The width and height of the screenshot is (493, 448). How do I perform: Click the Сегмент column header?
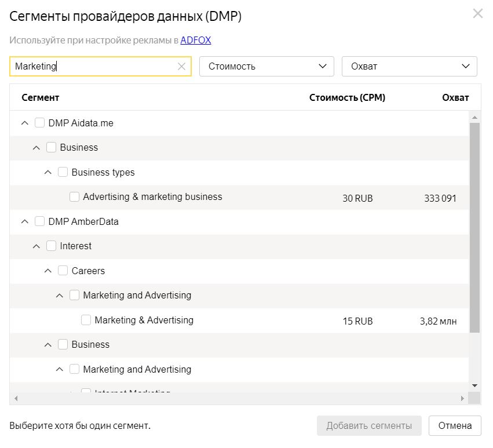[x=40, y=97]
